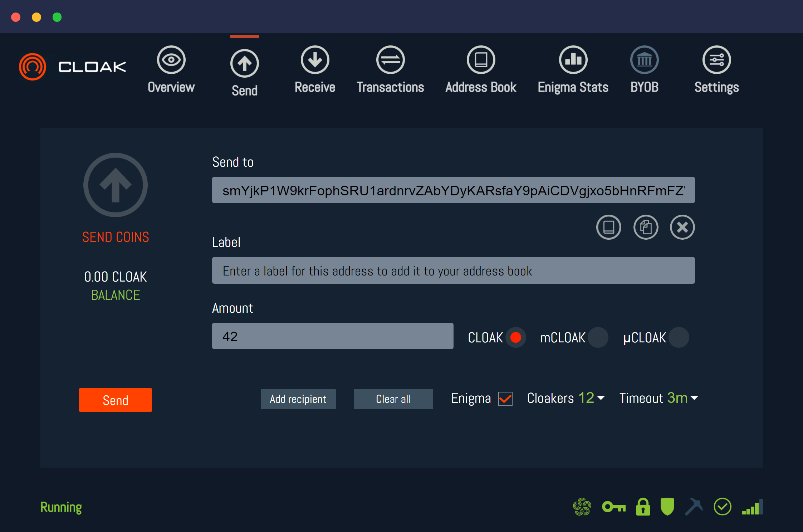Open the Overview eye icon tab
Screen dimensions: 803x532
click(171, 60)
